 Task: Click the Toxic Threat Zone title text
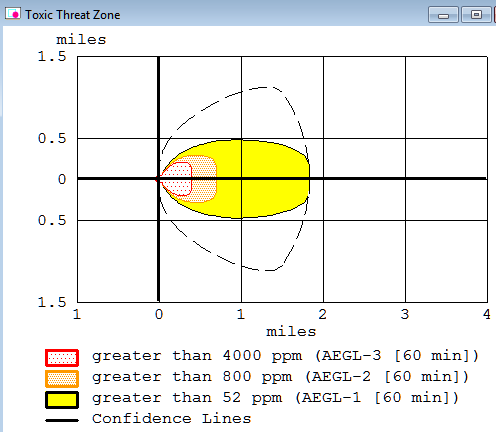[73, 15]
